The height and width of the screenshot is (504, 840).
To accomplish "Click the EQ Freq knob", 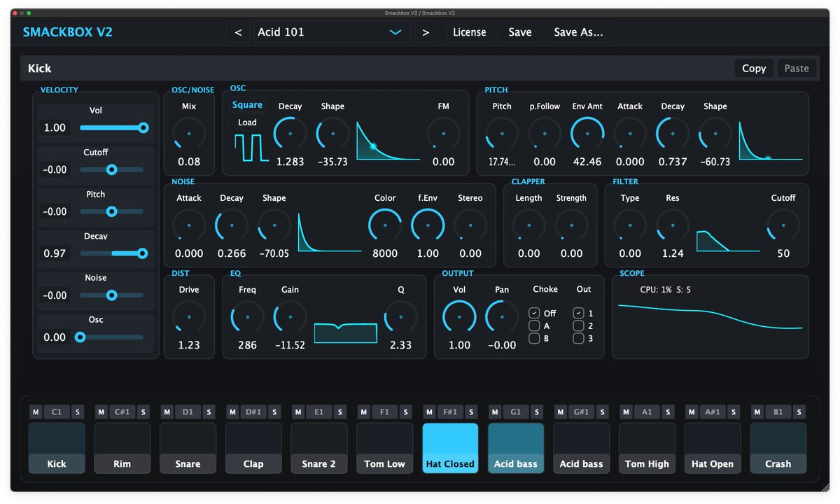I will (247, 316).
